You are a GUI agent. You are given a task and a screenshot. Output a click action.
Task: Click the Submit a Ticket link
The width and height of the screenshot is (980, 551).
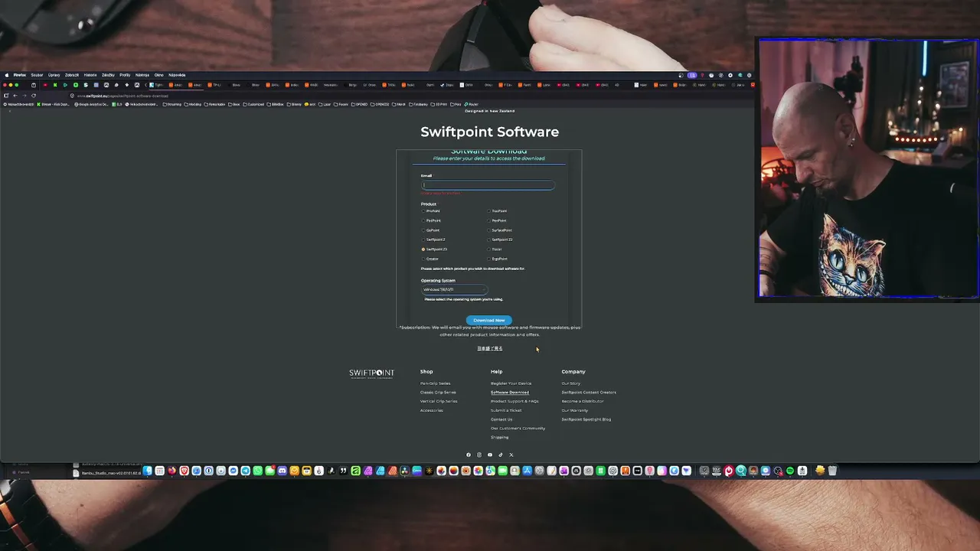click(x=506, y=410)
